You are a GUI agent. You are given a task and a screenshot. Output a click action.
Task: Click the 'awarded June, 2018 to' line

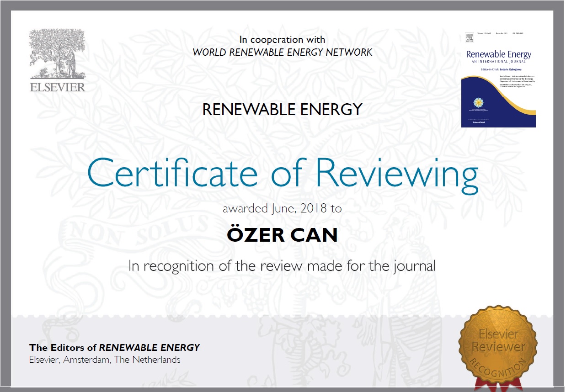(282, 209)
